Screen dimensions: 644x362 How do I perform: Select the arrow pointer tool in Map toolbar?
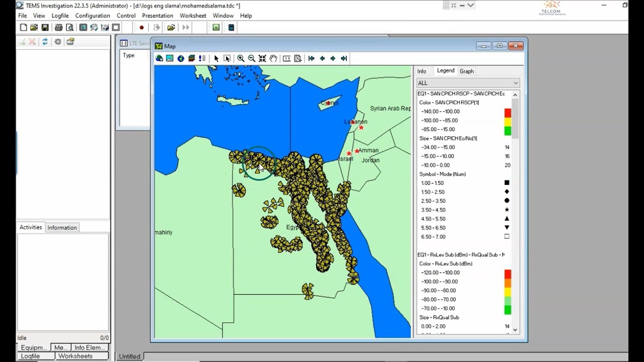pyautogui.click(x=216, y=58)
